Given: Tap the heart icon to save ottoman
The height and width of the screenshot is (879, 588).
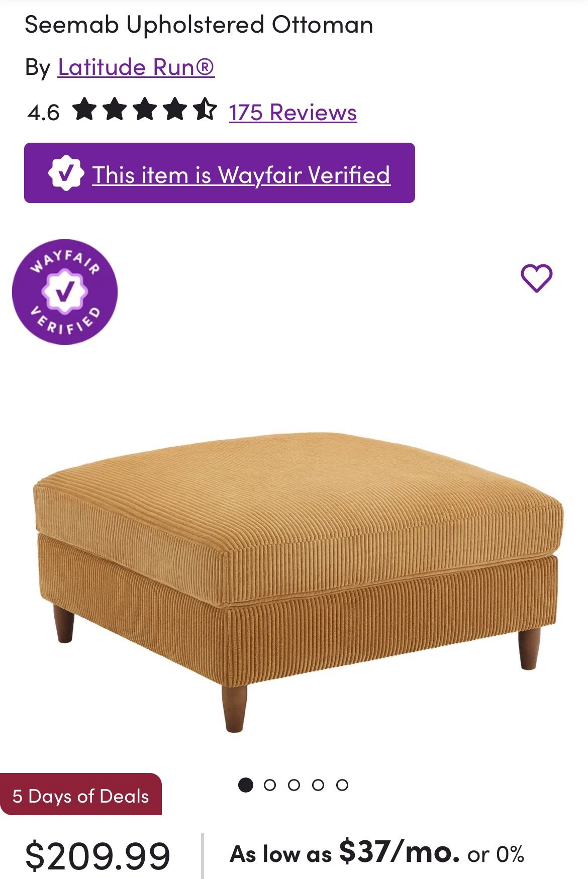Looking at the screenshot, I should click(536, 278).
